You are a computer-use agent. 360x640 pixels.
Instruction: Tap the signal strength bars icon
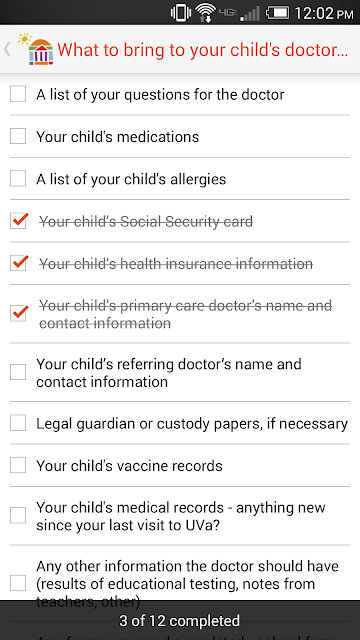pos(249,13)
